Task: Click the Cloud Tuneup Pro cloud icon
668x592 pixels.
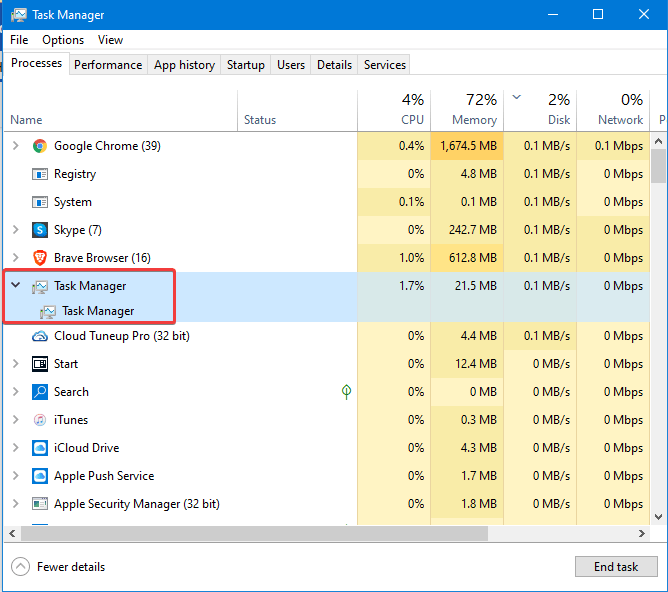Action: click(40, 336)
